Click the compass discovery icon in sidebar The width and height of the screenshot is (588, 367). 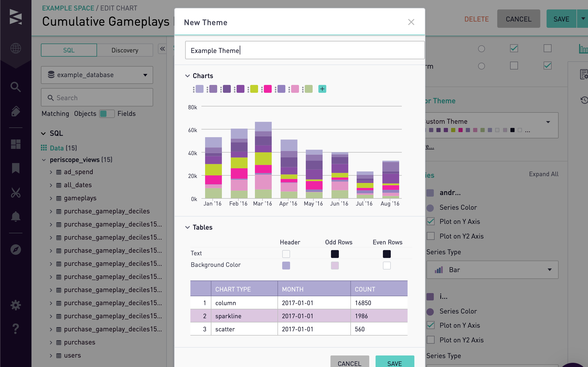pyautogui.click(x=16, y=250)
